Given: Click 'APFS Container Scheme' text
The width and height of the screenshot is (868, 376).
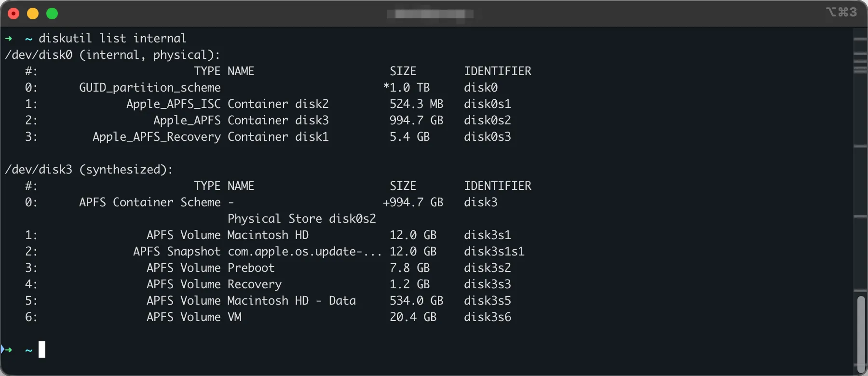Looking at the screenshot, I should pos(150,202).
